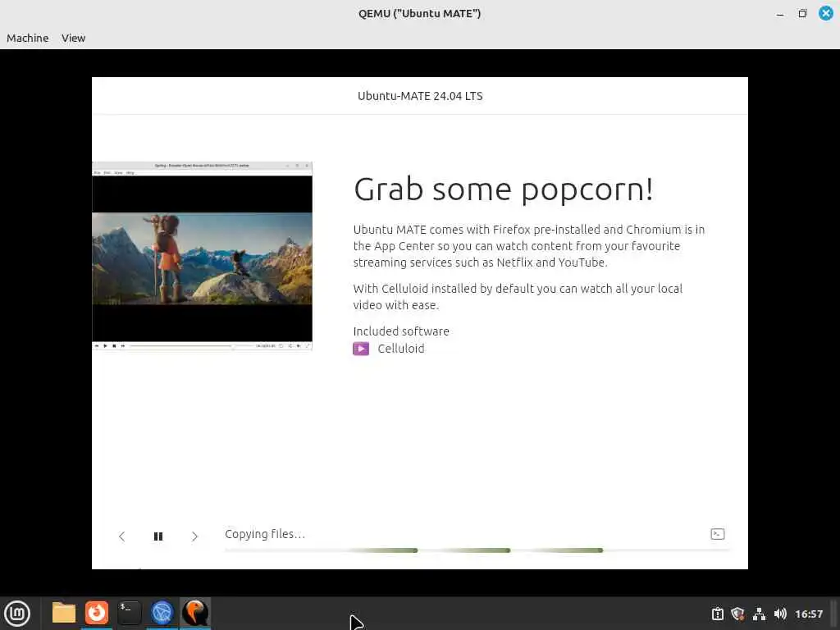
Task: Click the Celluloid video player screenshot
Action: (x=202, y=256)
